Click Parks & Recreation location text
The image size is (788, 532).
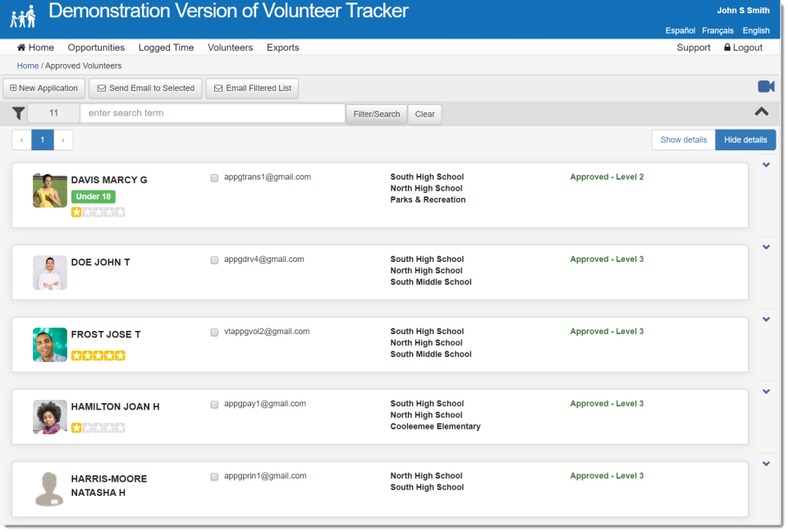click(428, 199)
